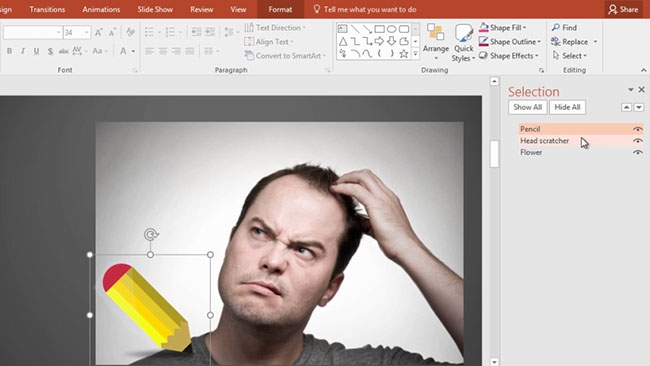This screenshot has height=366, width=650.
Task: Open the font name combo box dropdown
Action: (x=58, y=32)
